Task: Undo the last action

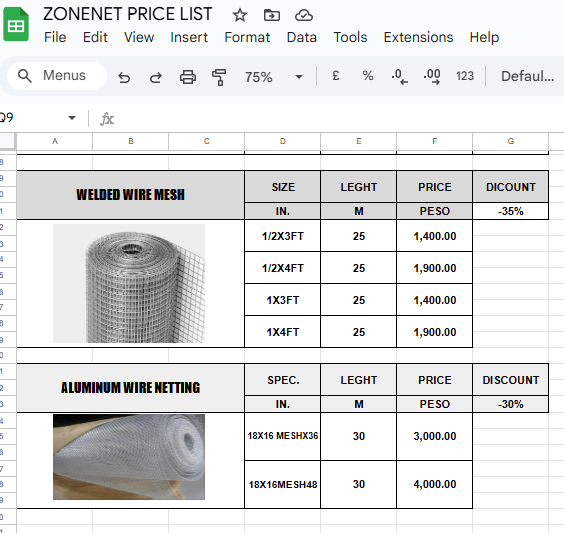Action: tap(124, 77)
